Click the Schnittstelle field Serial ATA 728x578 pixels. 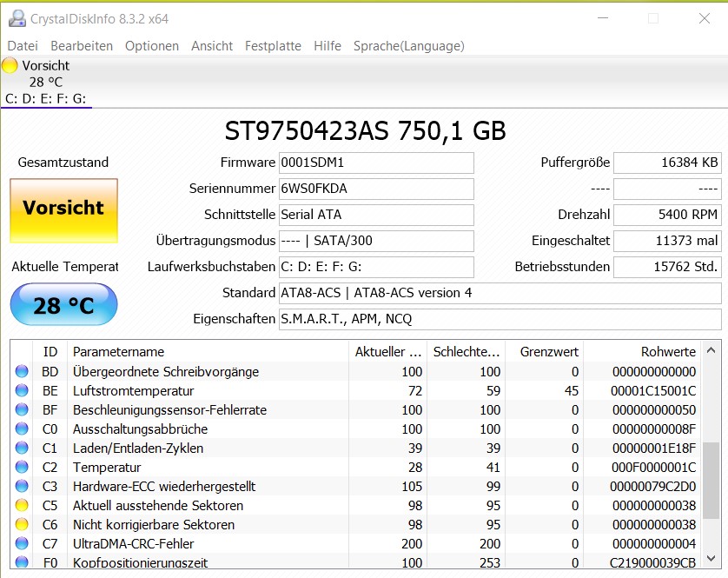tap(376, 215)
